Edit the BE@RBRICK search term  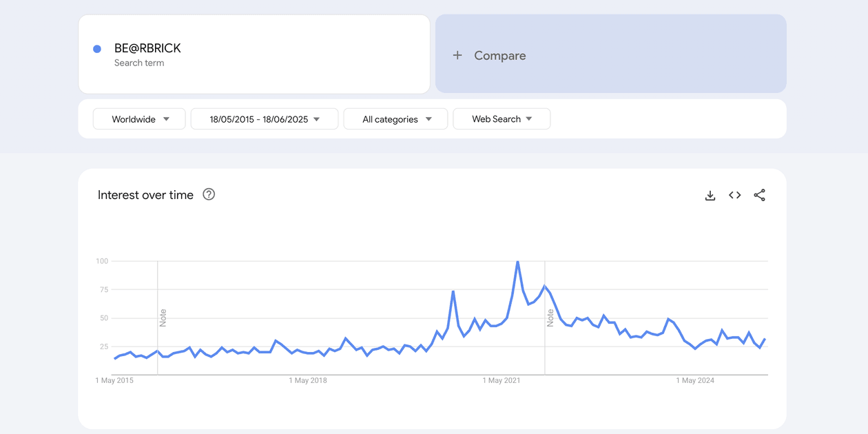click(254, 54)
